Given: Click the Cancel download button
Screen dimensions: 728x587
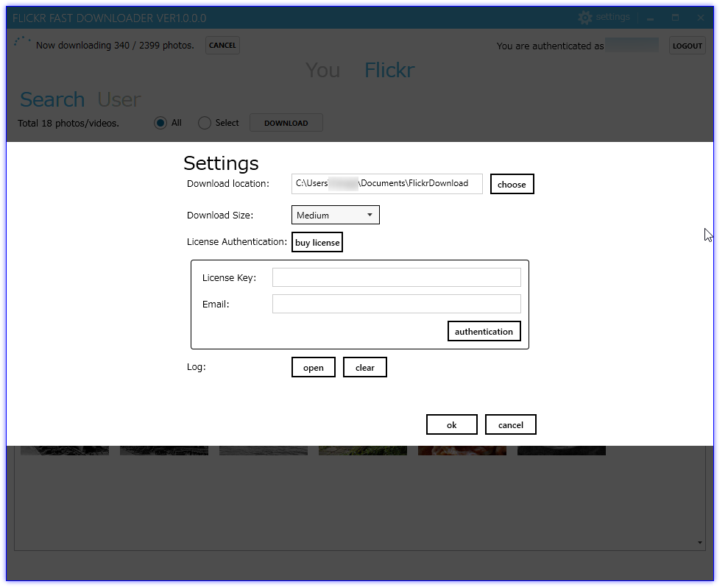Looking at the screenshot, I should [x=222, y=46].
